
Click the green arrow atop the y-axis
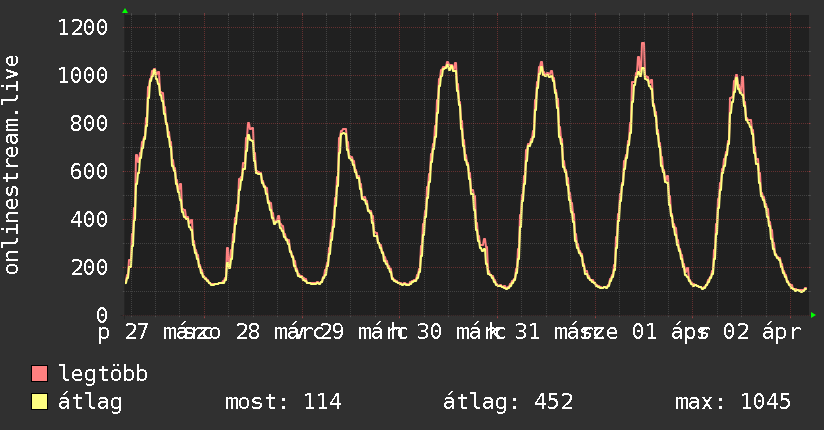(x=125, y=11)
